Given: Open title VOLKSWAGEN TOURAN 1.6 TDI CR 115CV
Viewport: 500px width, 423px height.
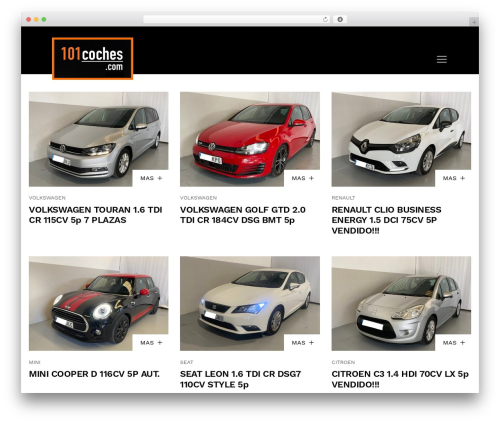Looking at the screenshot, I should point(96,215).
